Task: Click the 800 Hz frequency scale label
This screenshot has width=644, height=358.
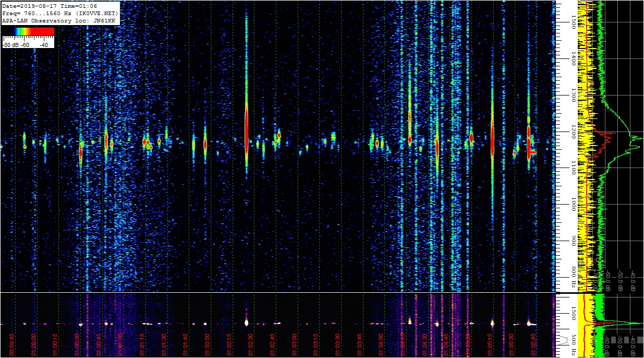Action: pyautogui.click(x=573, y=278)
